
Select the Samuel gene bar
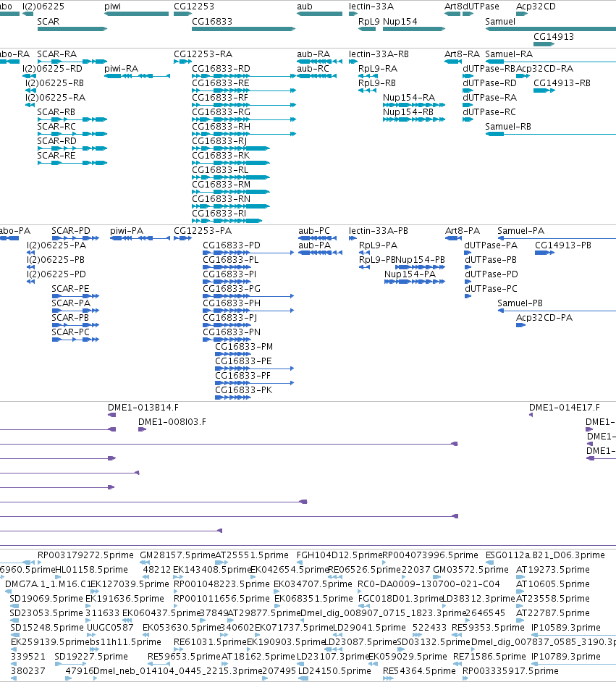(550, 29)
